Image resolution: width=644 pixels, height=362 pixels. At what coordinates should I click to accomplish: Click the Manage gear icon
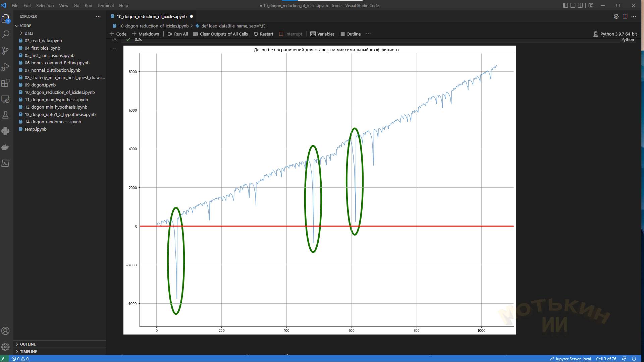[6, 347]
